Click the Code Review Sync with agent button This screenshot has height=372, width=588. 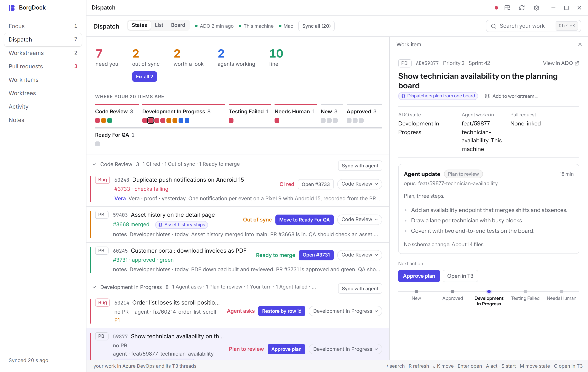(x=360, y=166)
